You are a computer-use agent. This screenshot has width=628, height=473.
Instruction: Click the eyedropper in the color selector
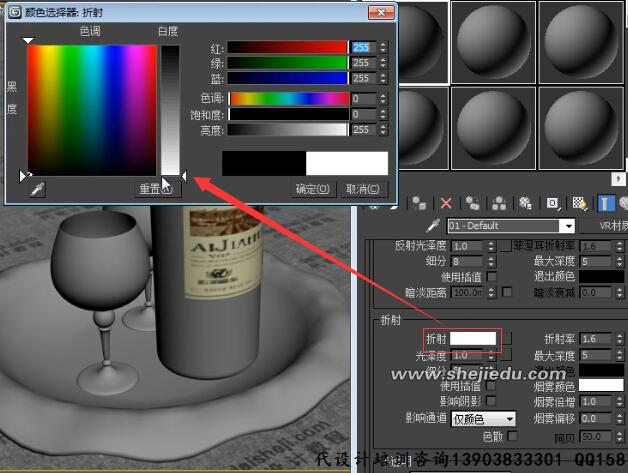point(37,189)
